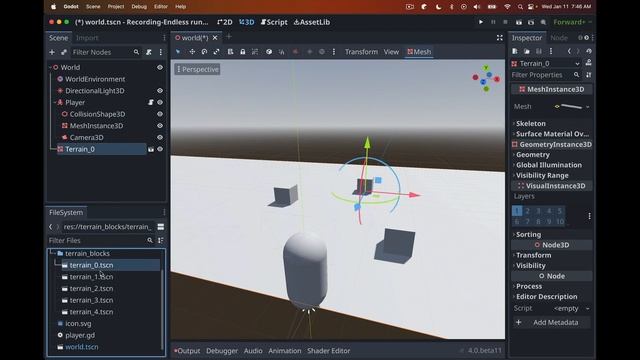Load an existing resource in Inspector
Viewport: 640px width, 360px height.
pyautogui.click(x=527, y=51)
